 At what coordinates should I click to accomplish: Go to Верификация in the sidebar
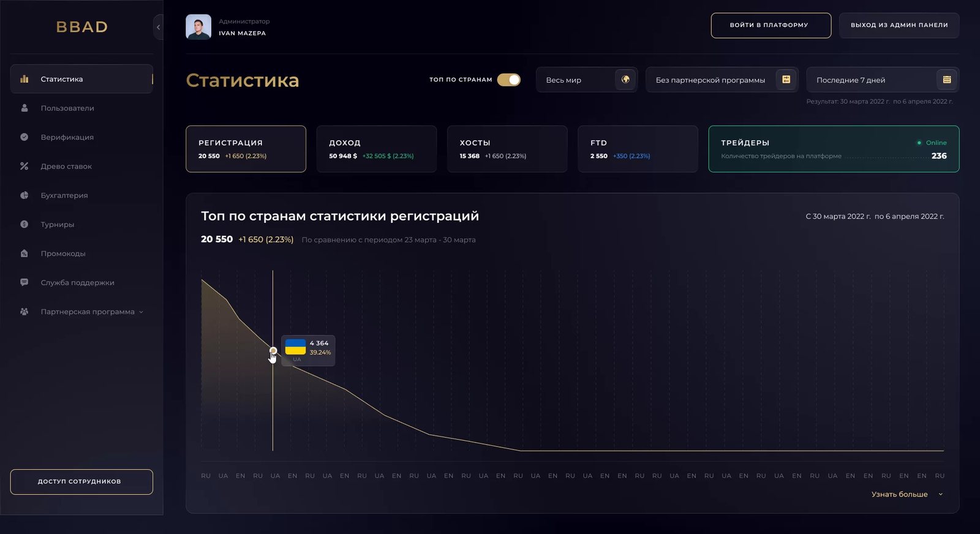[81, 137]
